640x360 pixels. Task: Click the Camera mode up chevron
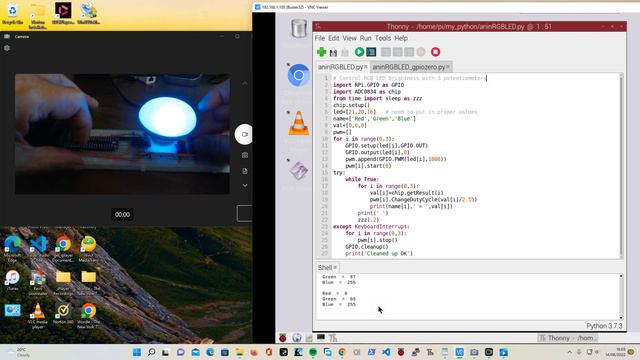[244, 84]
